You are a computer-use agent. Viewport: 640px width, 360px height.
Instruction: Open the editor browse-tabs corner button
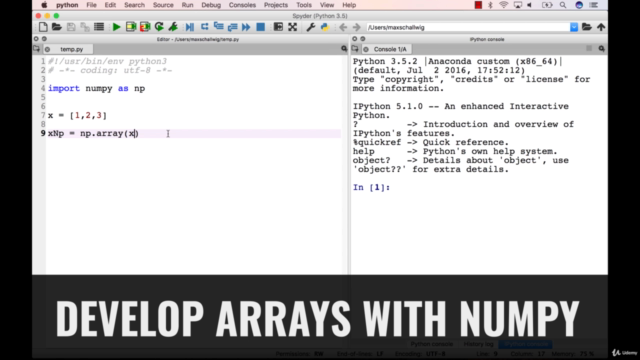coord(37,49)
